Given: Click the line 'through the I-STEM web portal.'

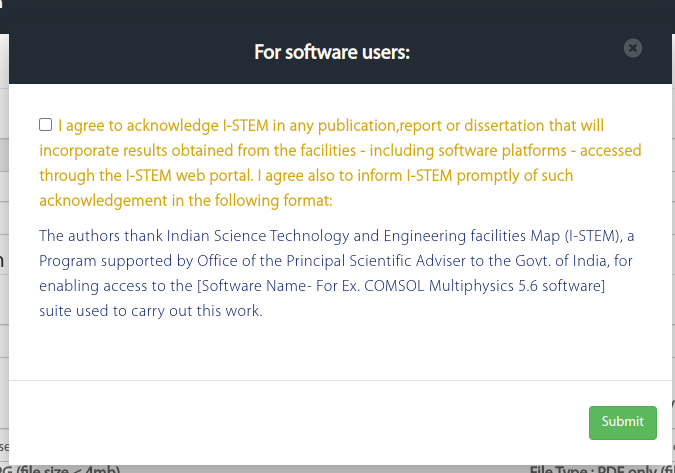Looking at the screenshot, I should [146, 176].
